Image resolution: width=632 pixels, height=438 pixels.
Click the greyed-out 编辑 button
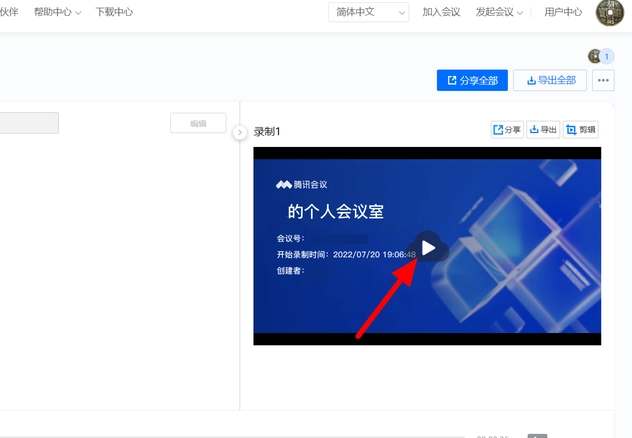pyautogui.click(x=198, y=123)
